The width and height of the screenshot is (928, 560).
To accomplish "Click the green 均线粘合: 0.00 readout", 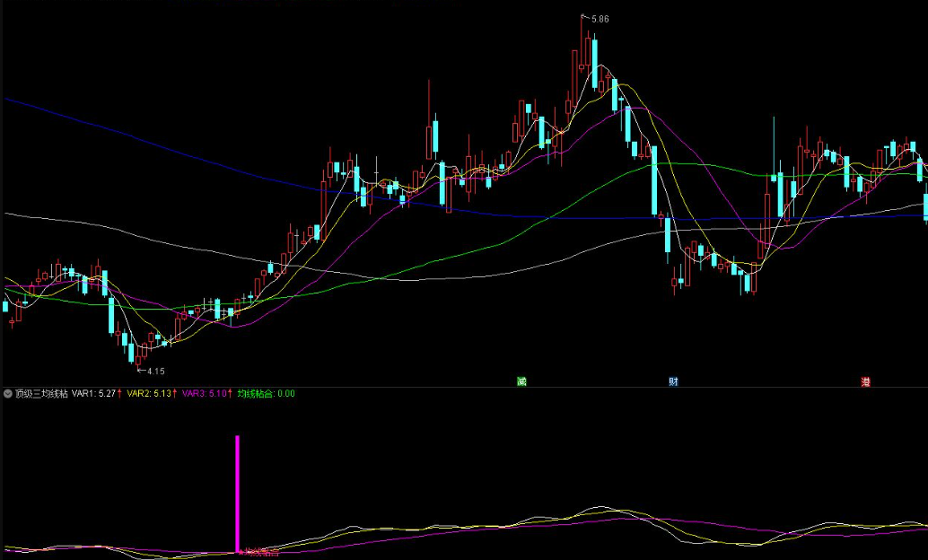I will (x=267, y=394).
